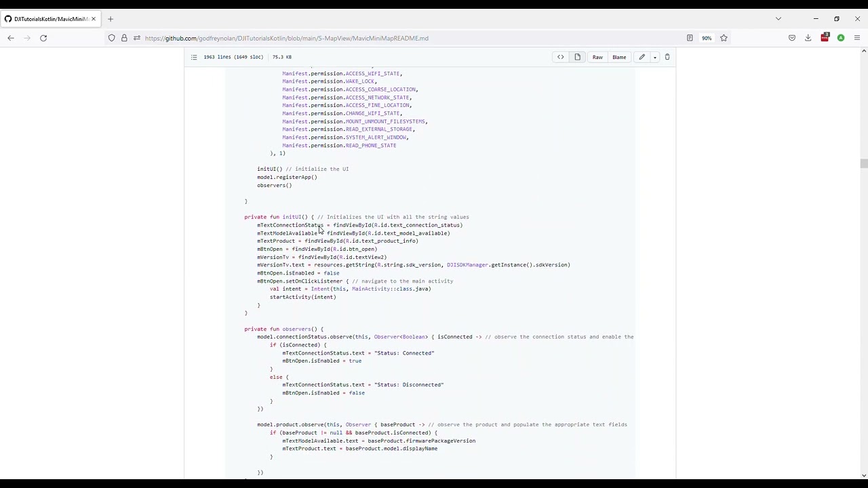Display the source blob view
This screenshot has height=488, width=868.
(561, 57)
